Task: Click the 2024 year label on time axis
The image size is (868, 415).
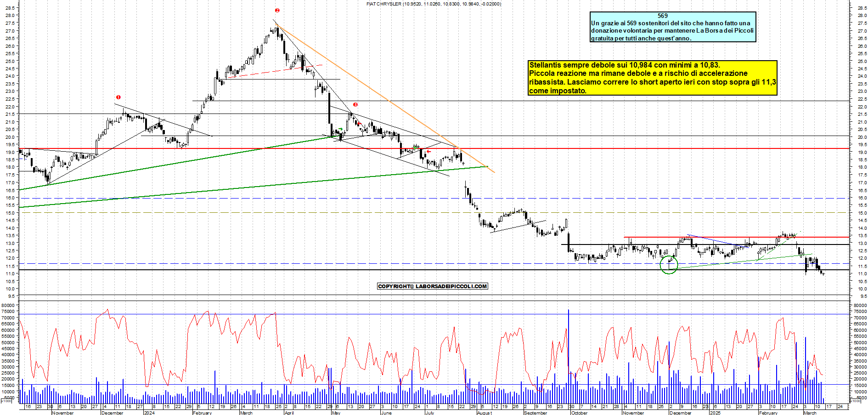Action: click(149, 413)
